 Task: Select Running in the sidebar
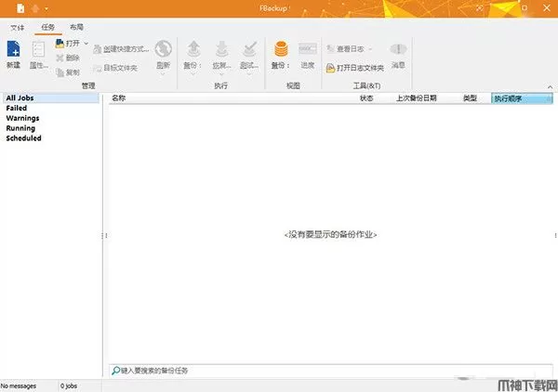[x=20, y=128]
